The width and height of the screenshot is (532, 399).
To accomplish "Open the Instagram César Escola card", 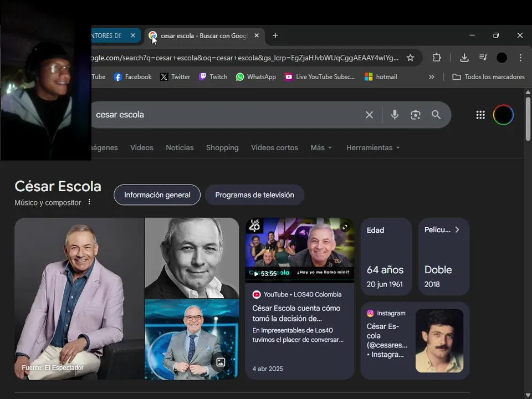I will (x=415, y=341).
